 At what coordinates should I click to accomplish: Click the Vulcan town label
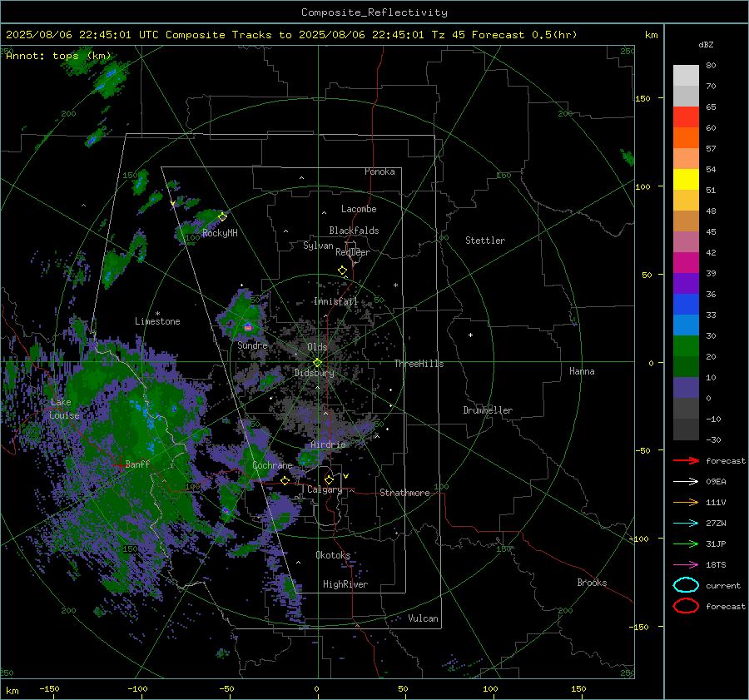423,618
